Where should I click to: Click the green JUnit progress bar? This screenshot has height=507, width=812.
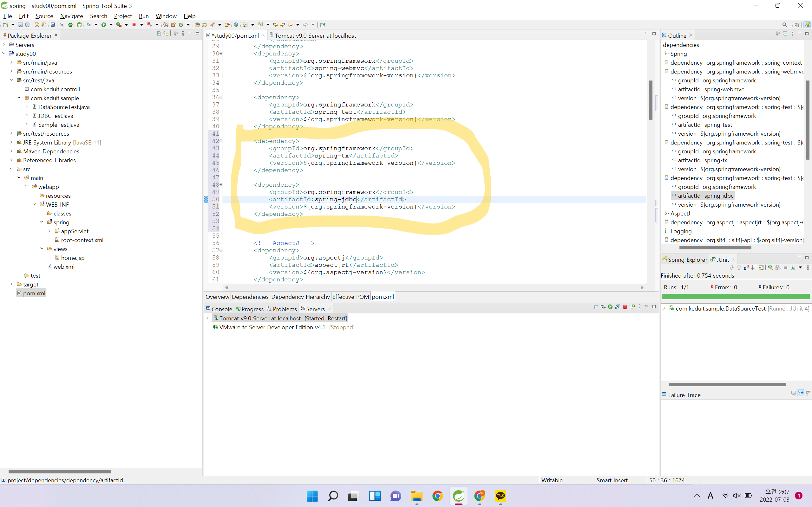[736, 296]
